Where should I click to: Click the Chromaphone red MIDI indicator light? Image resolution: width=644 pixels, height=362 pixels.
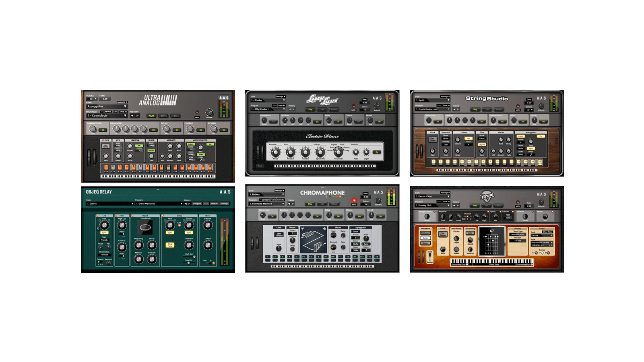pos(354,200)
